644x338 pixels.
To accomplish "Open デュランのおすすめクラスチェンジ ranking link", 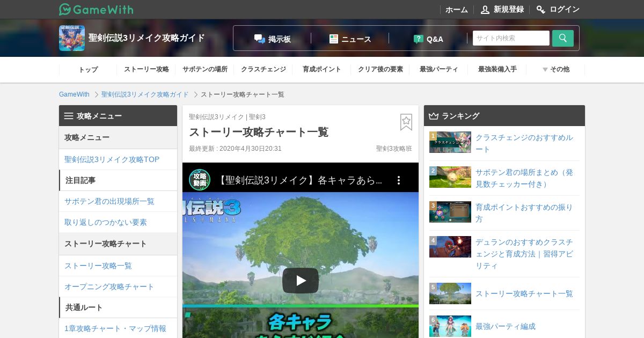I will click(x=524, y=254).
